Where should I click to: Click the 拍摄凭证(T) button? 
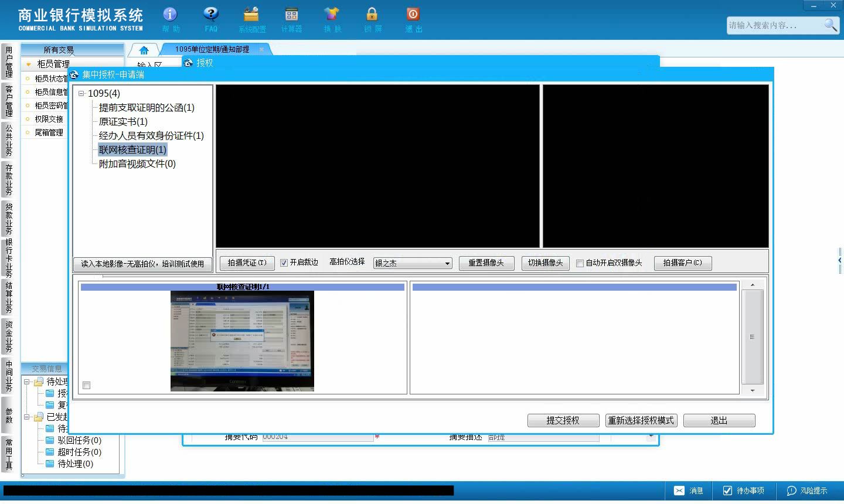click(x=247, y=263)
